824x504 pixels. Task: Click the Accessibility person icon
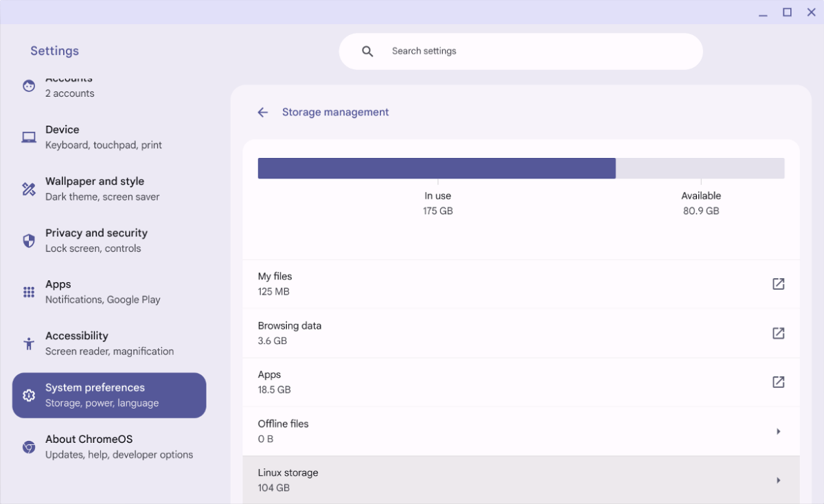[29, 343]
